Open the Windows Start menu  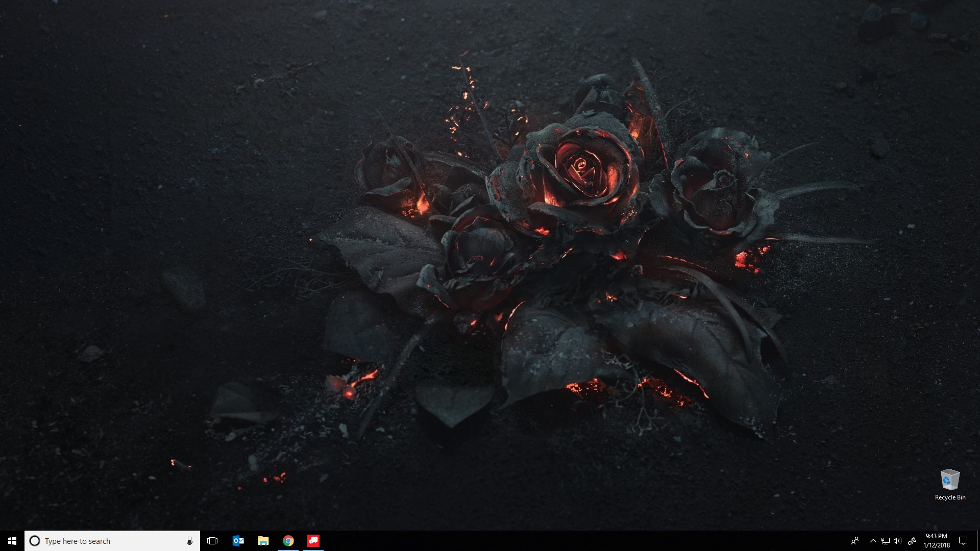12,541
